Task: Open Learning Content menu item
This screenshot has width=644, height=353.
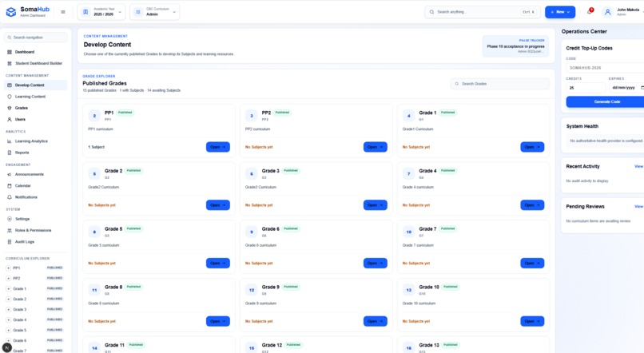Action: (x=35, y=97)
